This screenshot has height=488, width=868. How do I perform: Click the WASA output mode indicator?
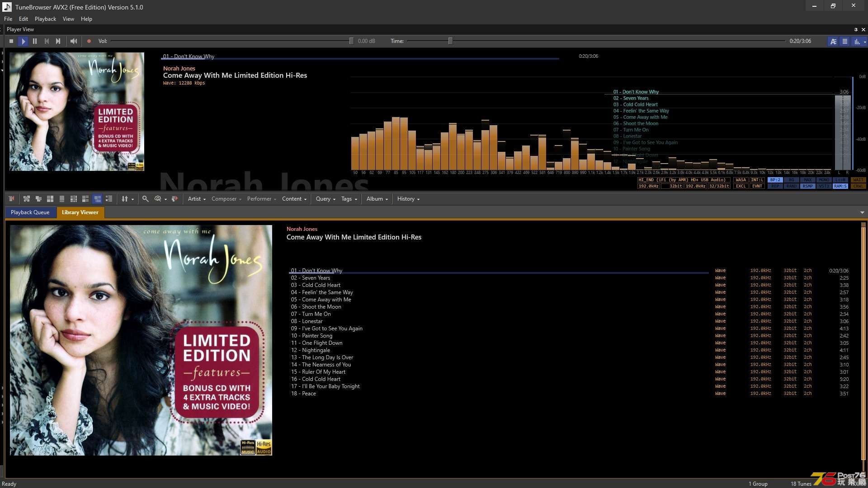pos(741,180)
